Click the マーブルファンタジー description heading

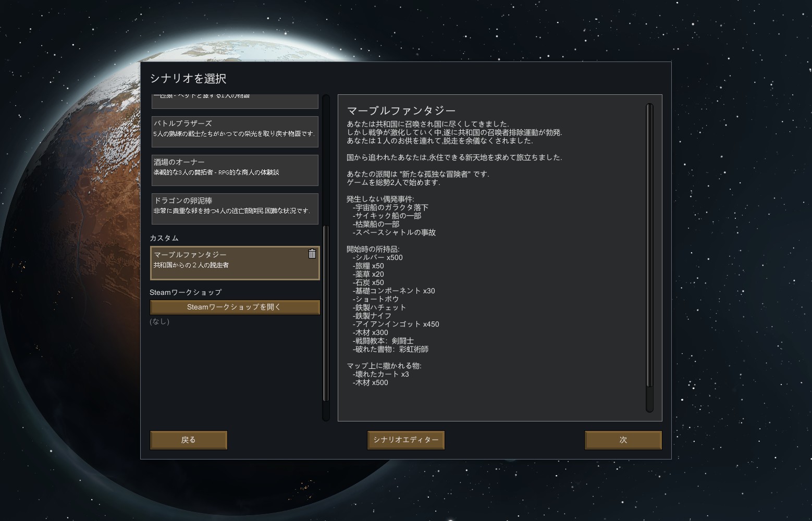(x=401, y=110)
